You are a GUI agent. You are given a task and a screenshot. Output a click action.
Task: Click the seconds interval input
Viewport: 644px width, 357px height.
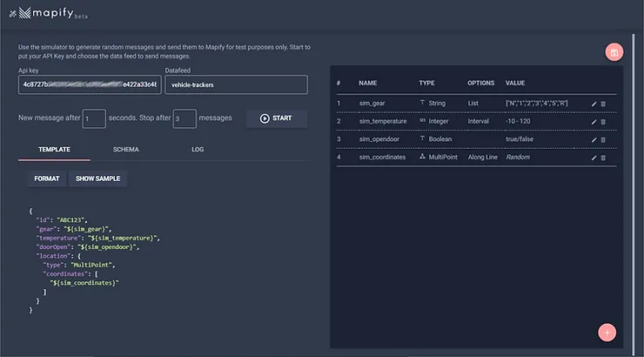pyautogui.click(x=94, y=118)
